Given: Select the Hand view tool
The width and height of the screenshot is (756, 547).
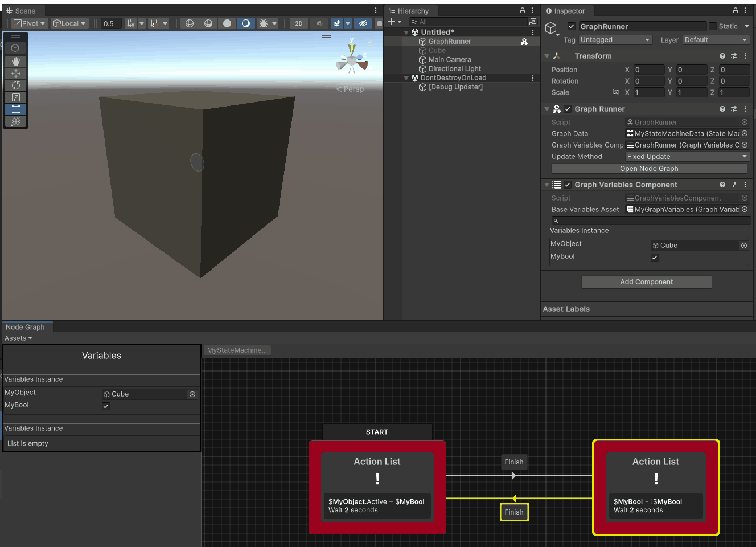Looking at the screenshot, I should coord(16,61).
